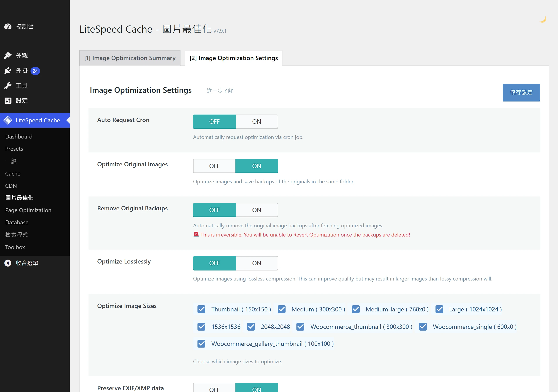
Task: Set Auto Request Cron to ON
Action: click(257, 122)
